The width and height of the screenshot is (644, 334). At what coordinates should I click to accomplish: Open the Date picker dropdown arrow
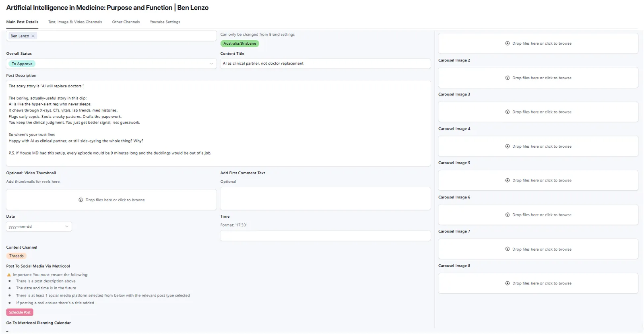click(67, 227)
